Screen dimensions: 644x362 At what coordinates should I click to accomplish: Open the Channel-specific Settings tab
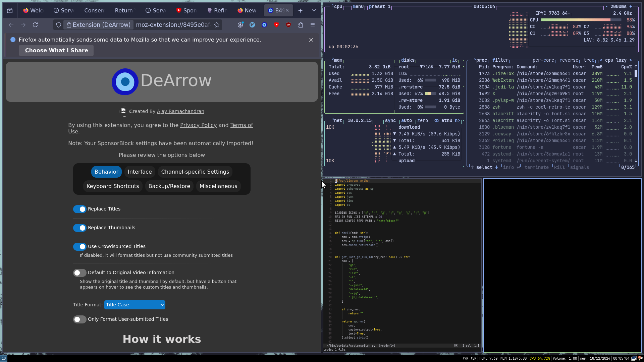coord(195,172)
